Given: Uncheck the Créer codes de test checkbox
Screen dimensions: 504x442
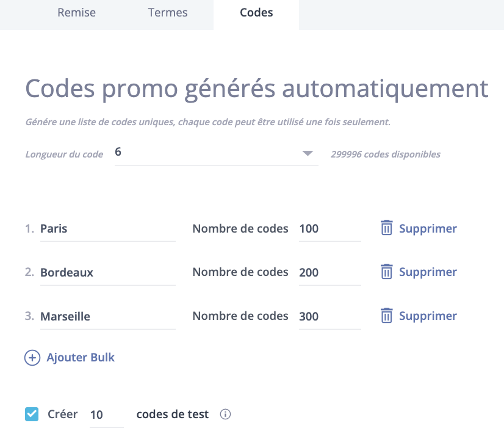Looking at the screenshot, I should 32,414.
